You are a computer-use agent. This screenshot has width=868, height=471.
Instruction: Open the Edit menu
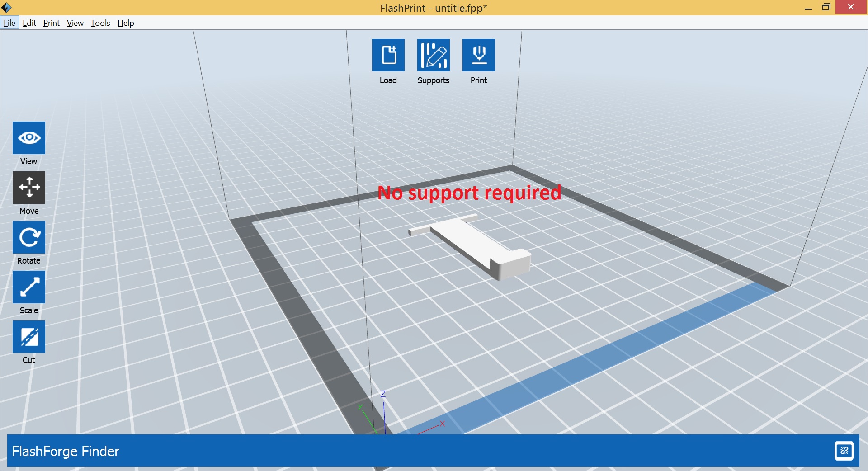(x=29, y=23)
